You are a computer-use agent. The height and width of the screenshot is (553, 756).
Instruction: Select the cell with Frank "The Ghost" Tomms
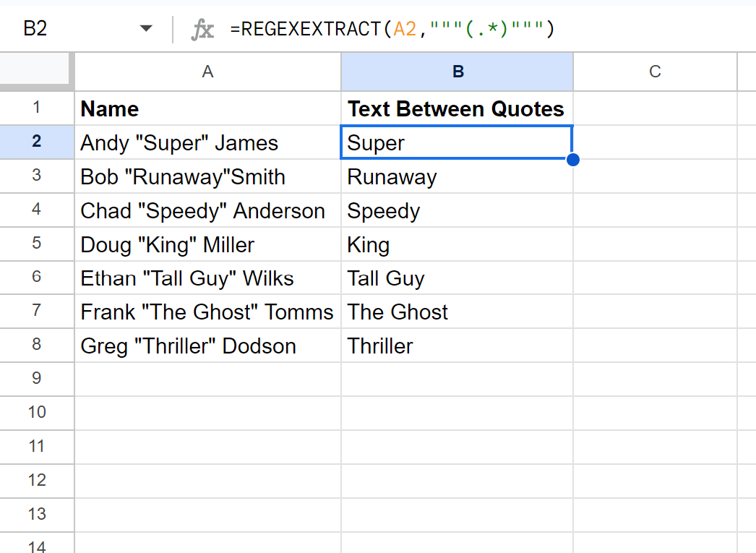207,312
